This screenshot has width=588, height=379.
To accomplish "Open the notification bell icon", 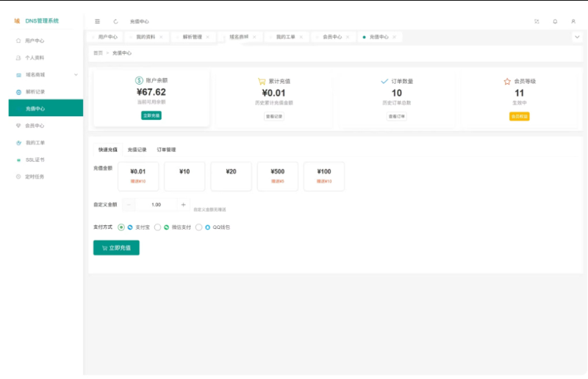I will pos(555,21).
